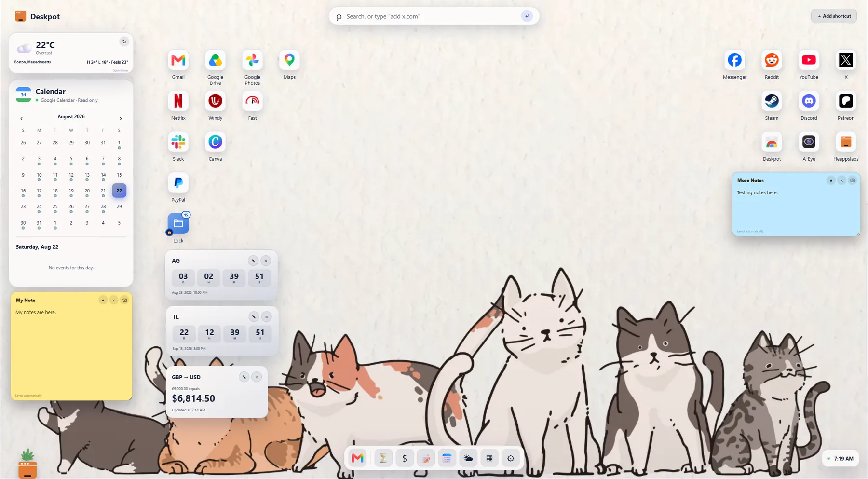Remove the TL countdown widget
This screenshot has height=479, width=868.
tap(266, 317)
